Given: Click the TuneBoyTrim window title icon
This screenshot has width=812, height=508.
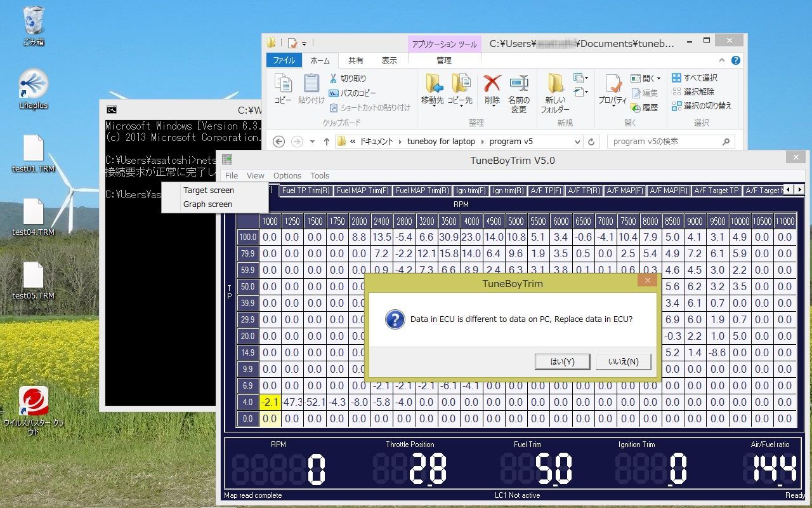Looking at the screenshot, I should [x=227, y=160].
